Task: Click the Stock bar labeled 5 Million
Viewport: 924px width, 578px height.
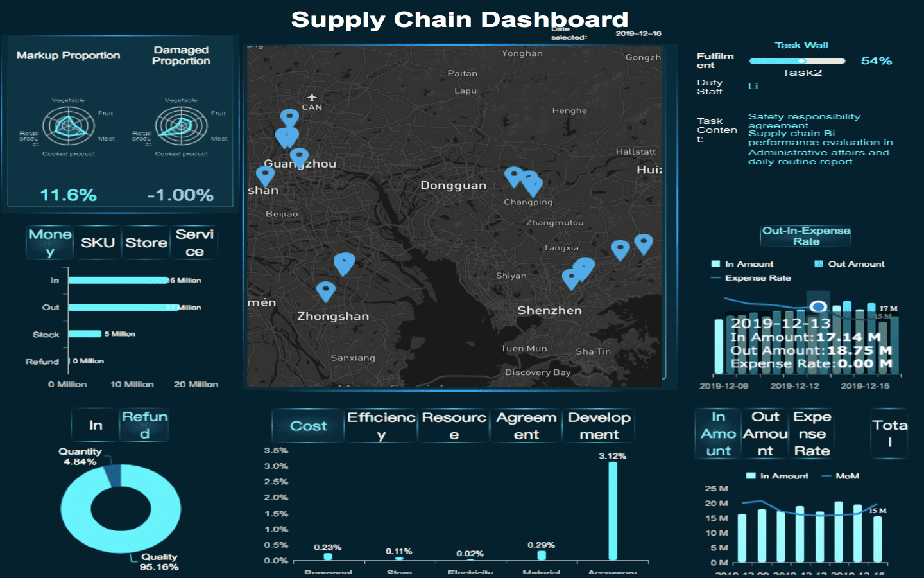Action: pyautogui.click(x=85, y=334)
